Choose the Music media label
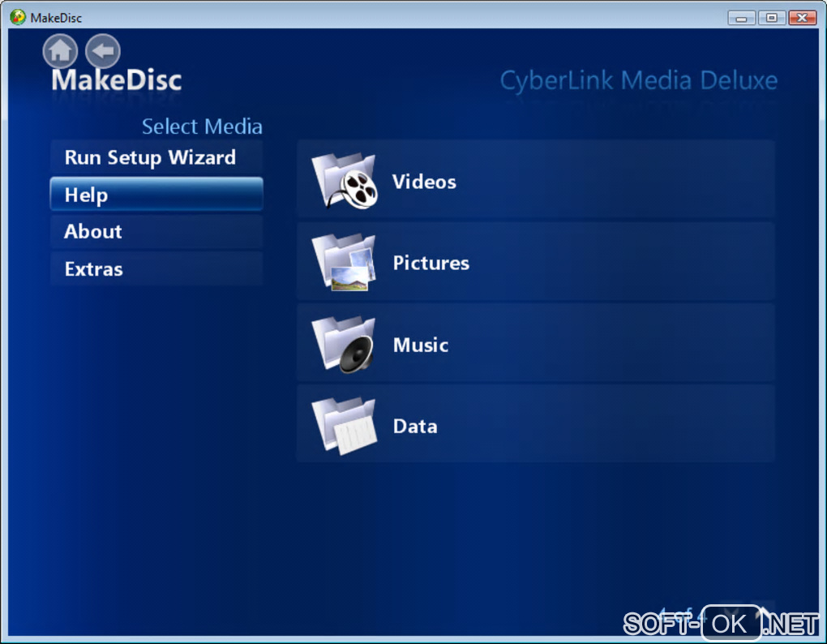Viewport: 827px width, 644px height. 420,345
